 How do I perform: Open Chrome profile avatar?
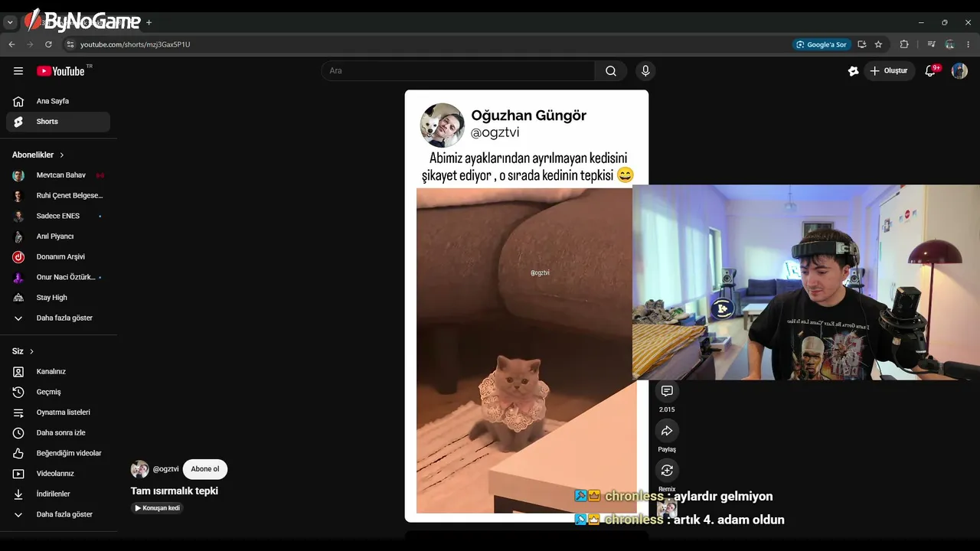[950, 44]
